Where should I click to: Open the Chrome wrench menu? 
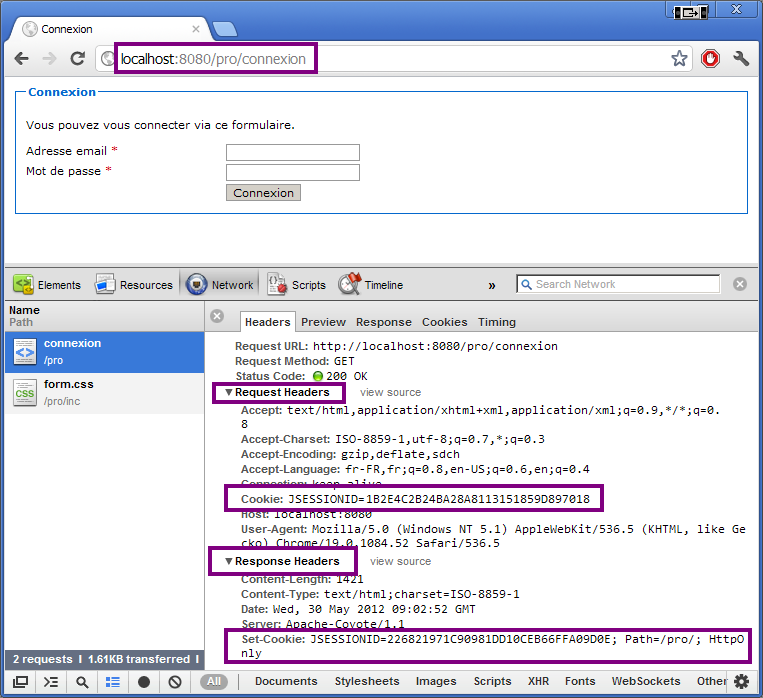click(741, 59)
